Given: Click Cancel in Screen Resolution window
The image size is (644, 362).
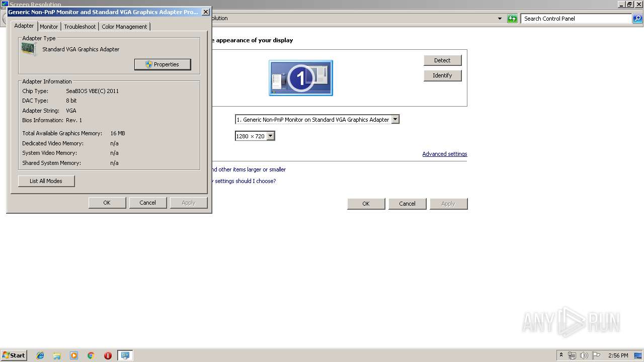Looking at the screenshot, I should pos(407,204).
